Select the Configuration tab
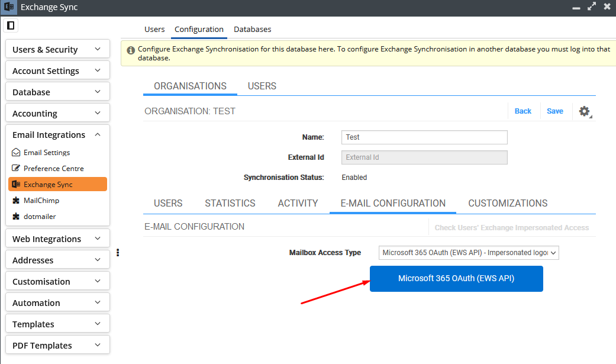 [199, 30]
